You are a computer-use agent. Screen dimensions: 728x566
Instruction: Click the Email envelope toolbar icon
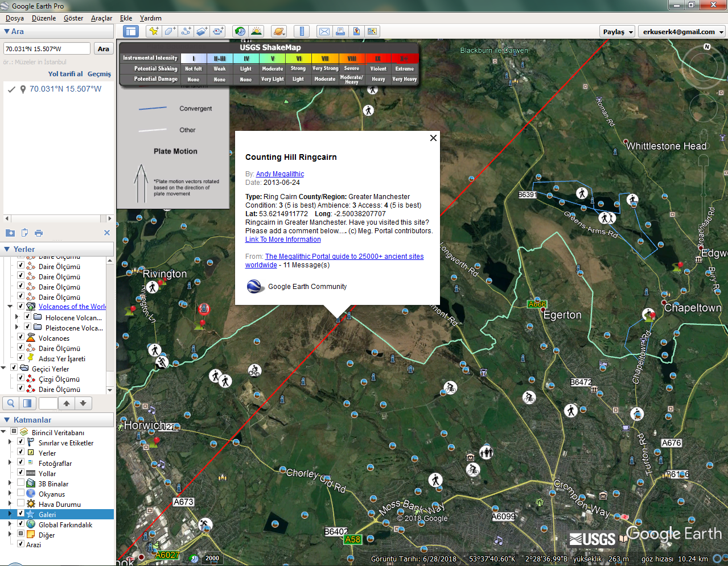pyautogui.click(x=324, y=31)
